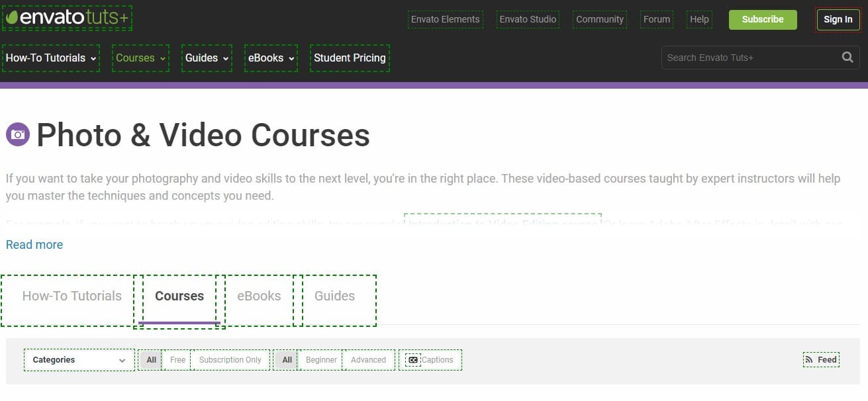Screen dimensions: 868x401
Task: Filter courses by Advanced level
Action: point(369,360)
